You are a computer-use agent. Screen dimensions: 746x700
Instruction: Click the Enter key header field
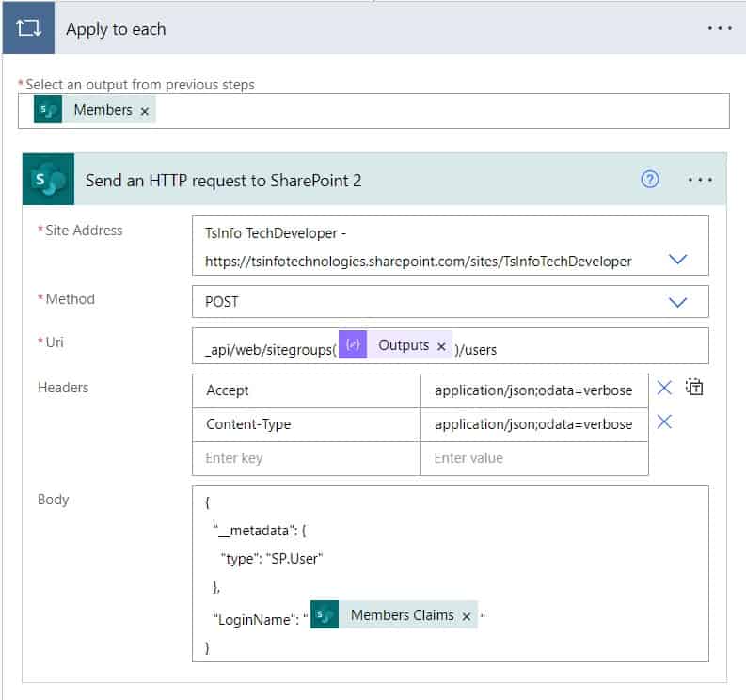[x=307, y=458]
